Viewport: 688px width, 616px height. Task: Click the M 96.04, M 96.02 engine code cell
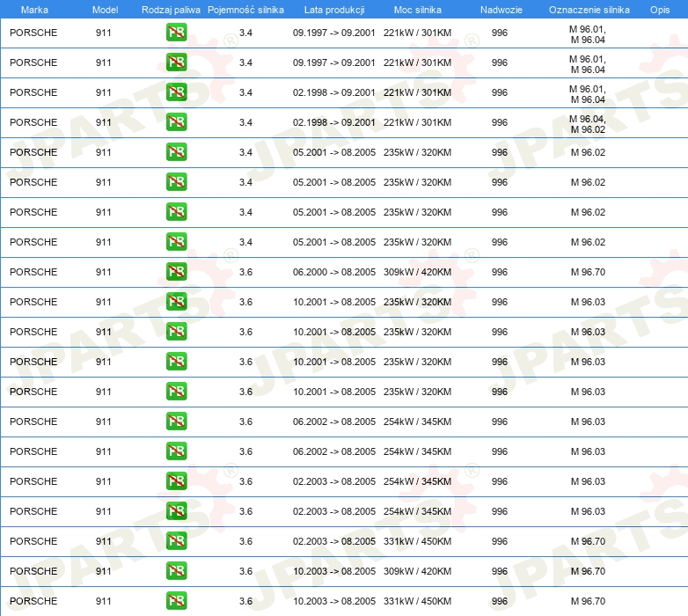pyautogui.click(x=588, y=123)
